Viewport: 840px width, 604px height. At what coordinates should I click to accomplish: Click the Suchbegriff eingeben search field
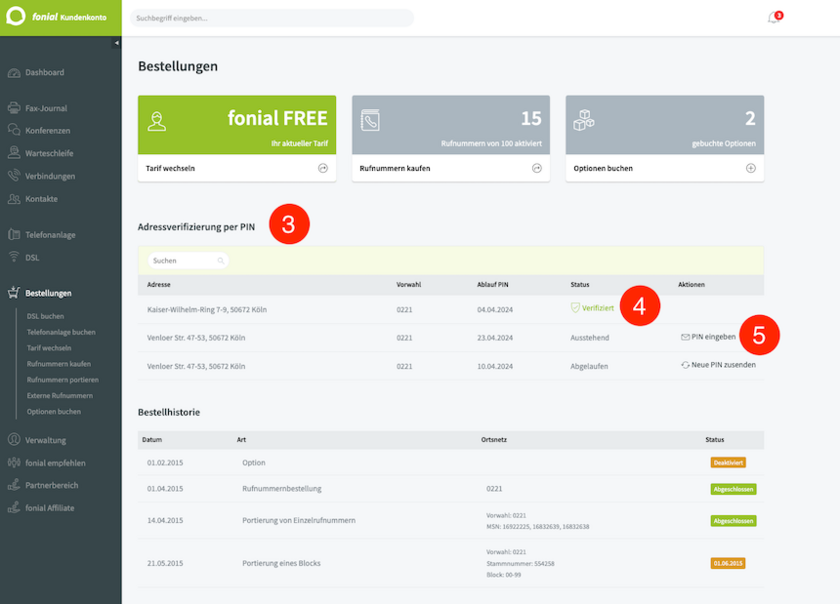tap(272, 18)
